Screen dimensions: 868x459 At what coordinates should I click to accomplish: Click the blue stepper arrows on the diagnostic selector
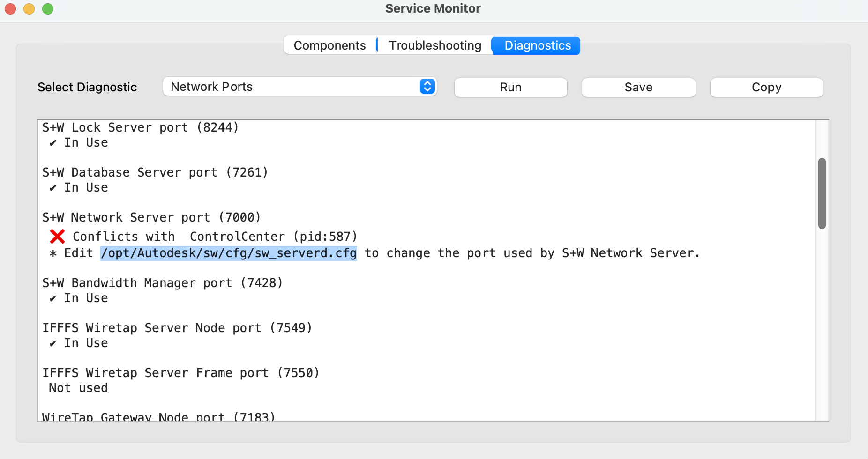(427, 86)
